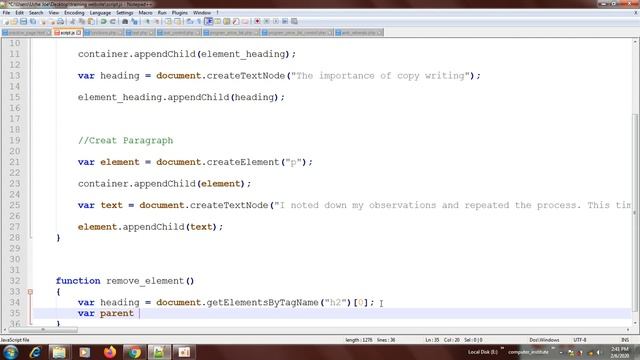Screen dimensions: 640x360
Task: Click the vertical scrollbar up arrow
Action: (636, 42)
